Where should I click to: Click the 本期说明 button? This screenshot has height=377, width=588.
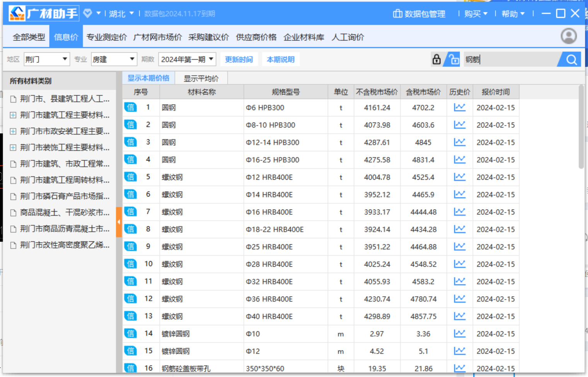click(281, 59)
